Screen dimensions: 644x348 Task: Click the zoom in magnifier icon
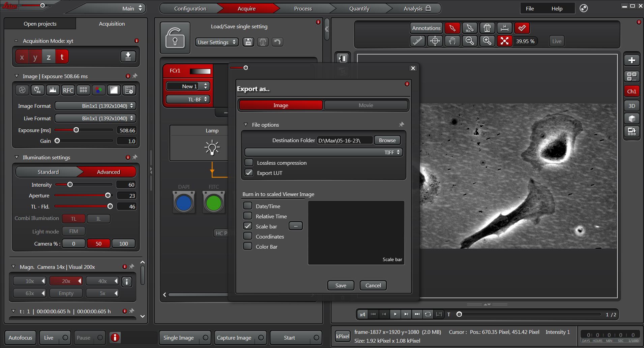coord(487,41)
